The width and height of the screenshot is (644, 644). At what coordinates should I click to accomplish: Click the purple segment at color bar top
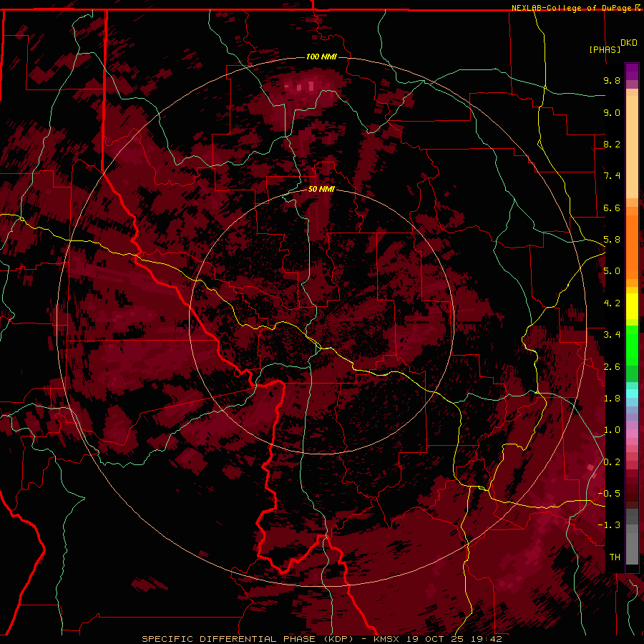point(632,72)
